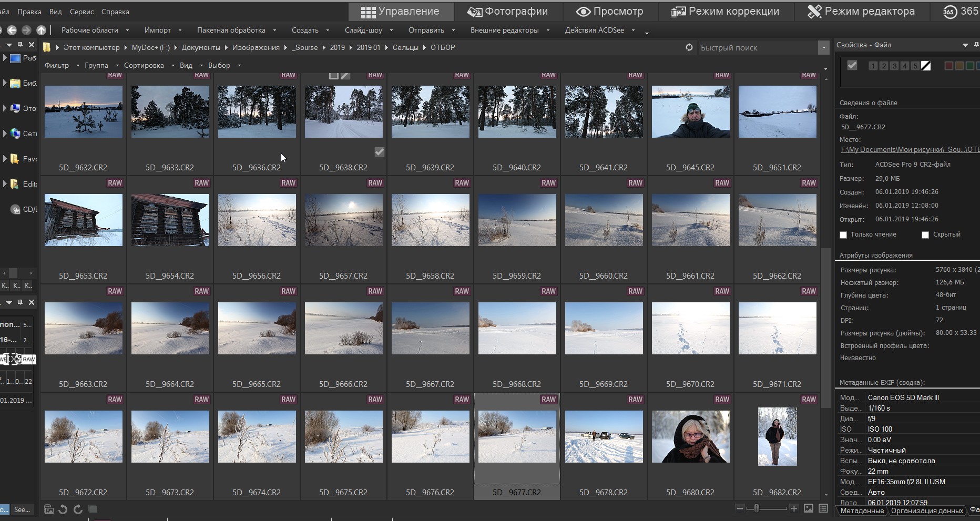
Task: Click the zoom out minus button
Action: (x=740, y=508)
